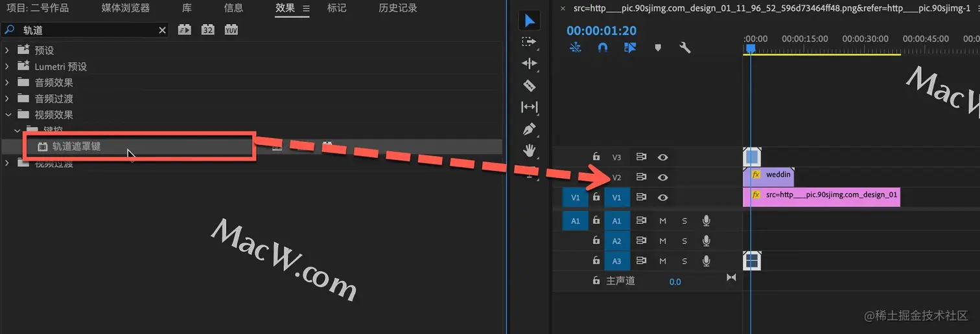The height and width of the screenshot is (334, 980).
Task: Toggle sync lock for track A3
Action: (642, 262)
